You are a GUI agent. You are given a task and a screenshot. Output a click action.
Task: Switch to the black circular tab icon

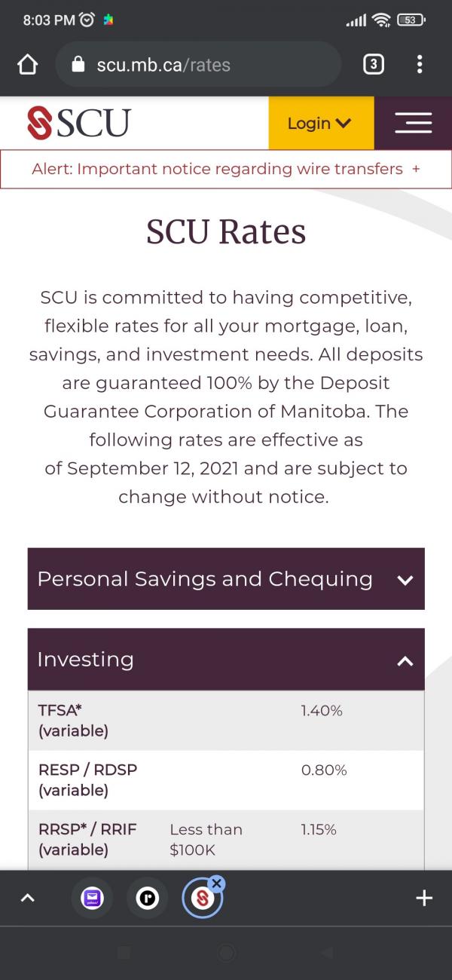pyautogui.click(x=147, y=898)
